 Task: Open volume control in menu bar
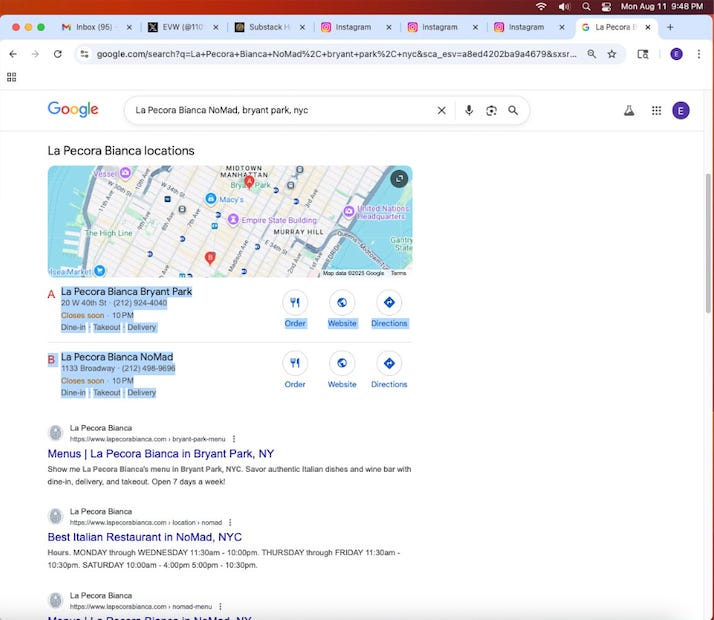click(564, 6)
